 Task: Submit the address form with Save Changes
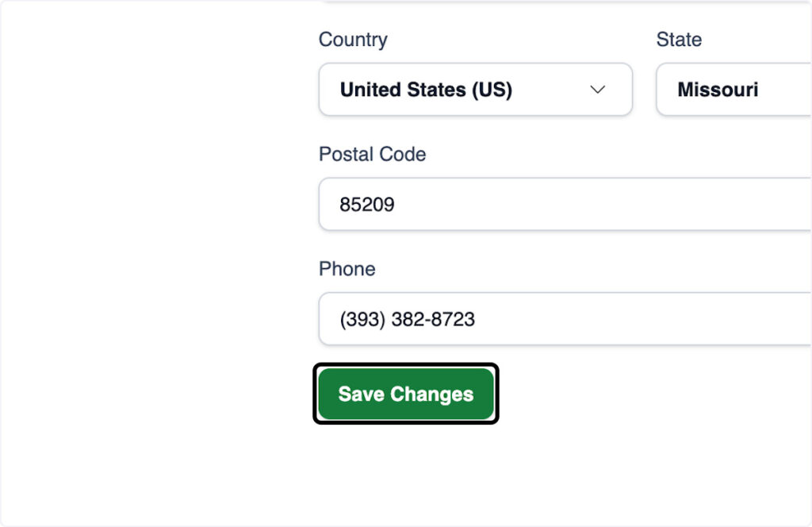(x=405, y=394)
